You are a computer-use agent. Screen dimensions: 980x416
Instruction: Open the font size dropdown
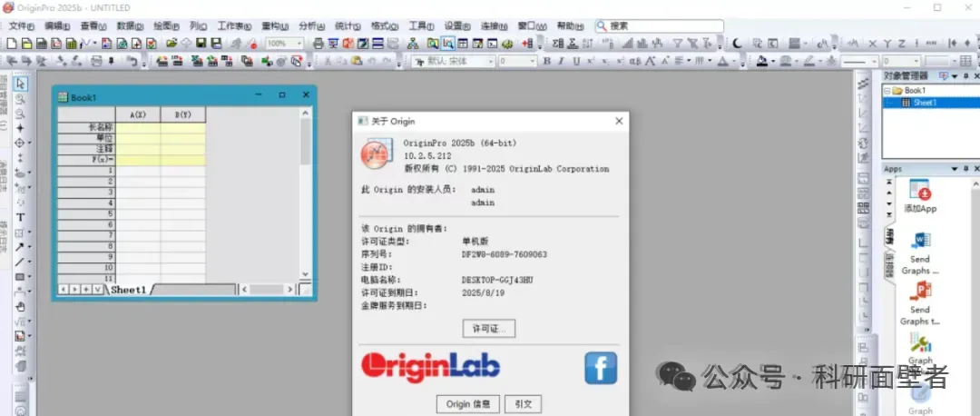[533, 61]
